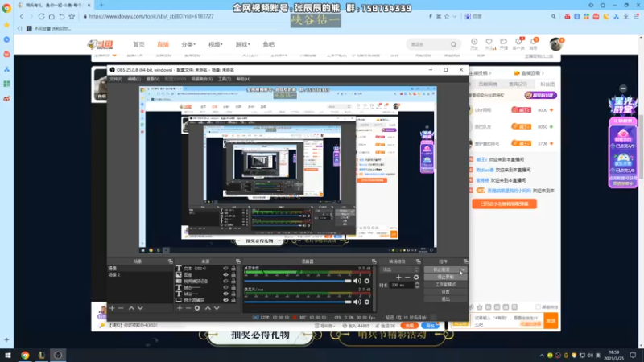This screenshot has width=644, height=362.
Task: Open the Windows Start menu
Action: [x=7, y=355]
